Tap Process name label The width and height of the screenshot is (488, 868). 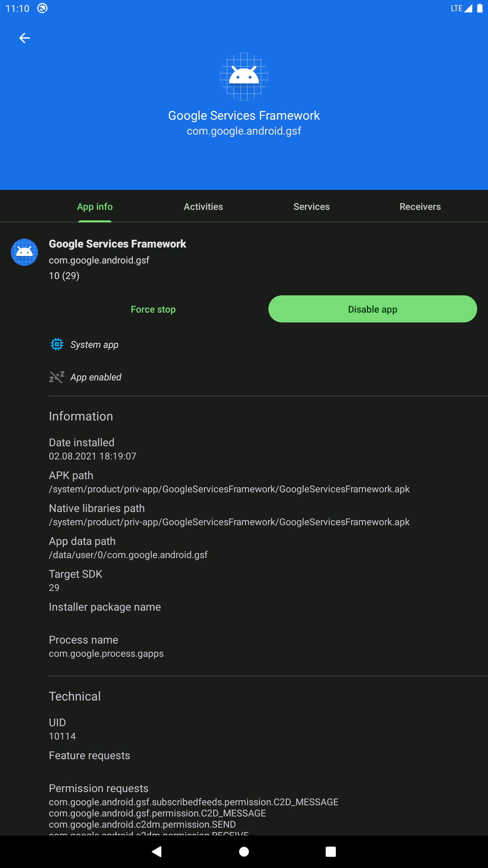[x=84, y=640]
